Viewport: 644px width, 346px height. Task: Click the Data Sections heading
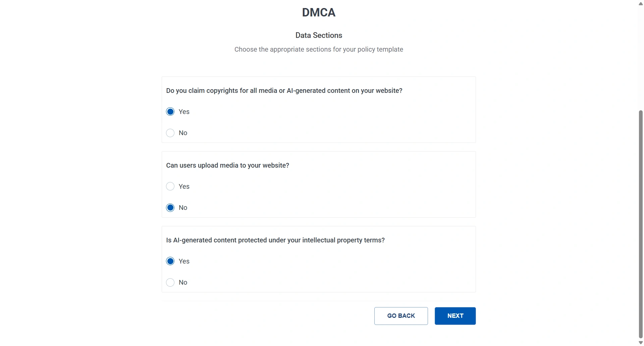[x=318, y=35]
